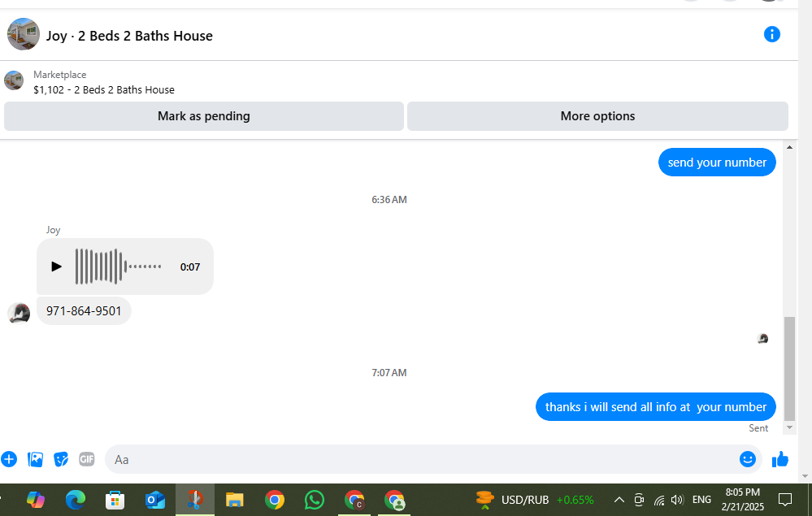812x516 pixels.
Task: Open Chrome profile C window in taskbar
Action: 354,500
